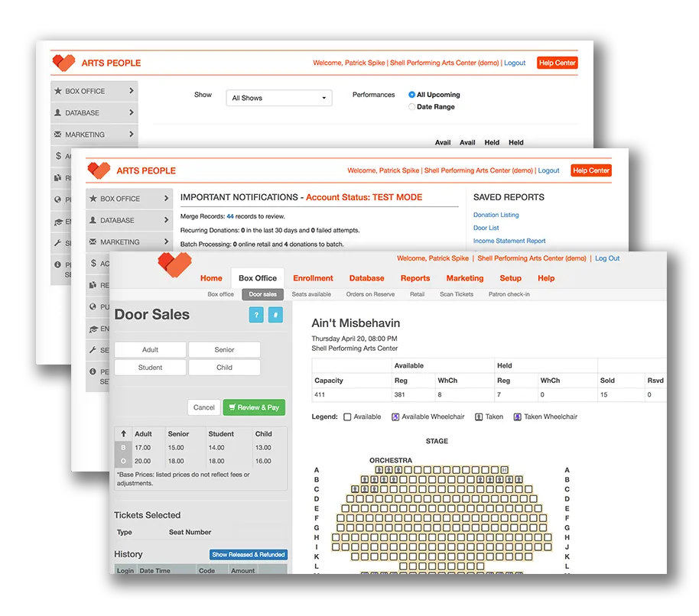Click the Taken Wheelchair legend icon
Viewport: 699px width, 616px height.
pos(517,417)
